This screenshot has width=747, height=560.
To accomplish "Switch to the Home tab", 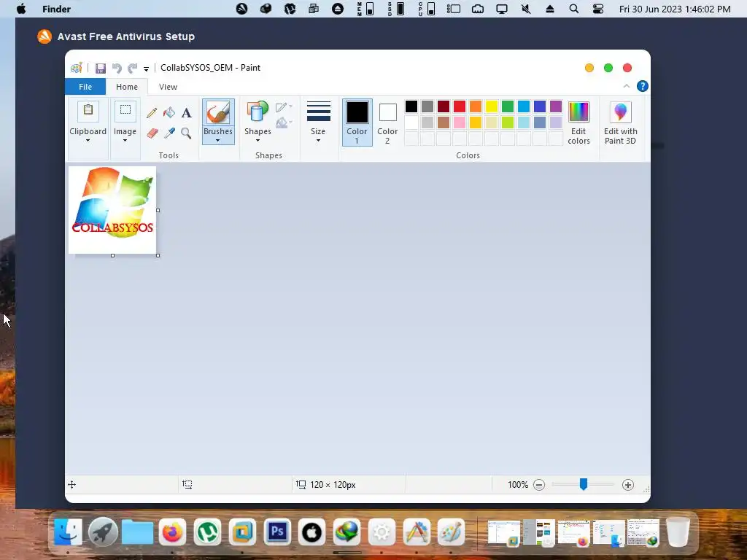I will pyautogui.click(x=127, y=87).
